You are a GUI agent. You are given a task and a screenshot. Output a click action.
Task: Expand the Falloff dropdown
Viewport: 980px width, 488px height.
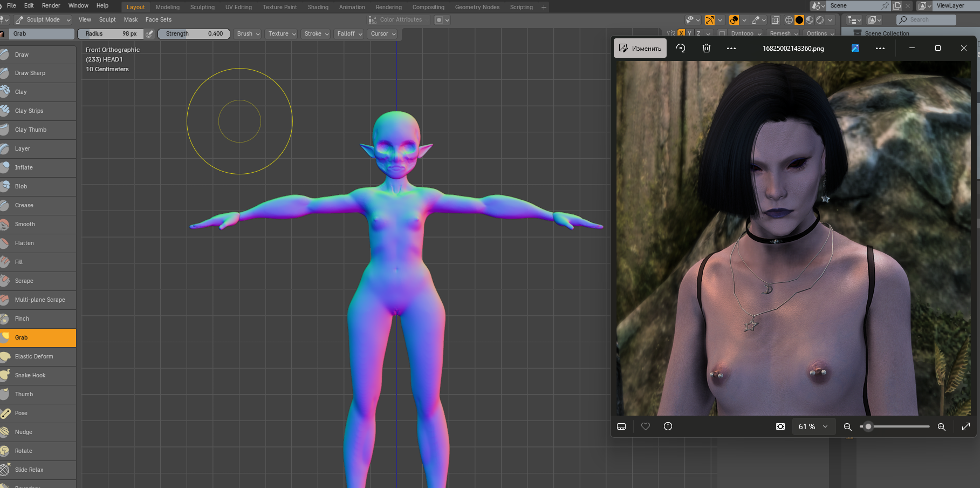pos(349,34)
